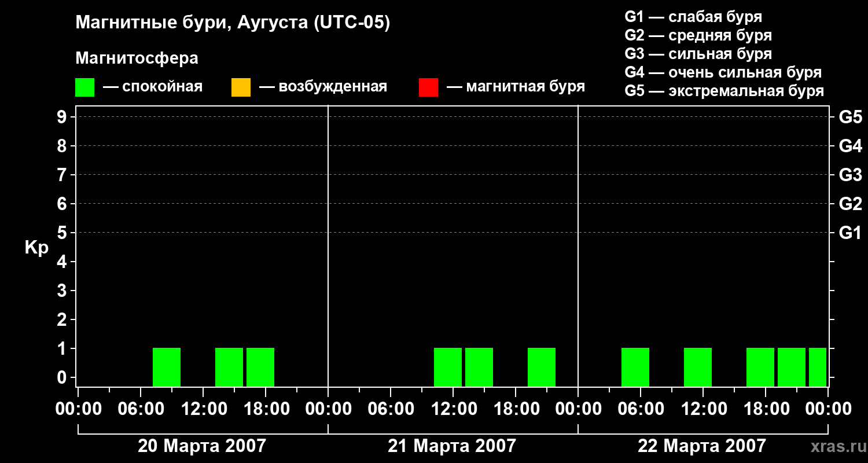Click the 'G4' label on the right axis
This screenshot has width=868, height=463.
click(850, 146)
